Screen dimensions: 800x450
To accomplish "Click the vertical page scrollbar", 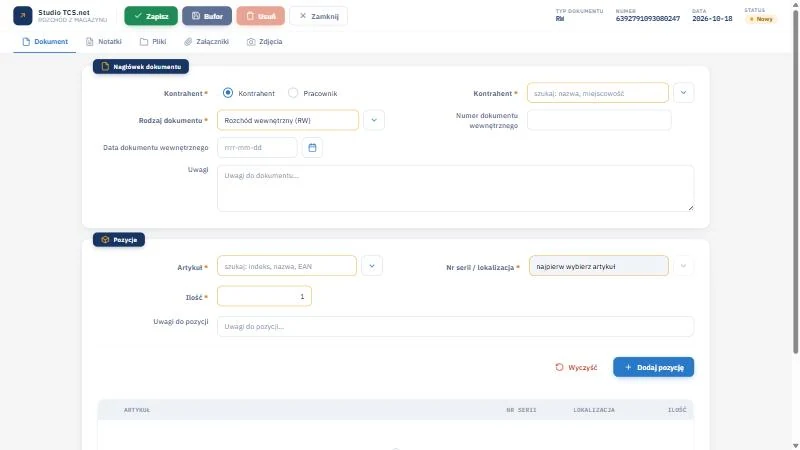I will tap(795, 184).
